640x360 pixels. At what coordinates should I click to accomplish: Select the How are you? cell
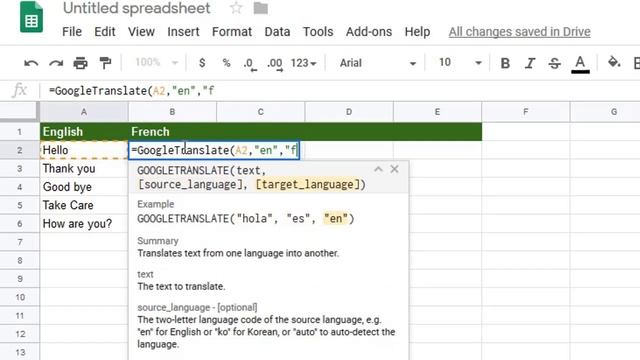tap(84, 224)
